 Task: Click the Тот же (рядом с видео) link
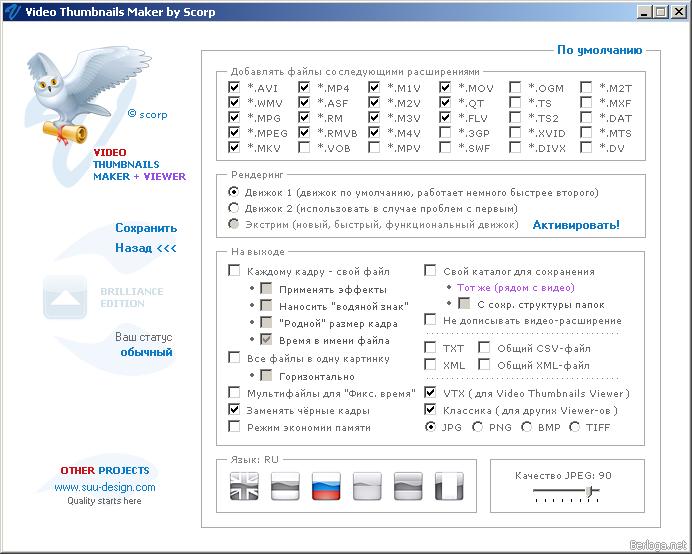pos(515,288)
